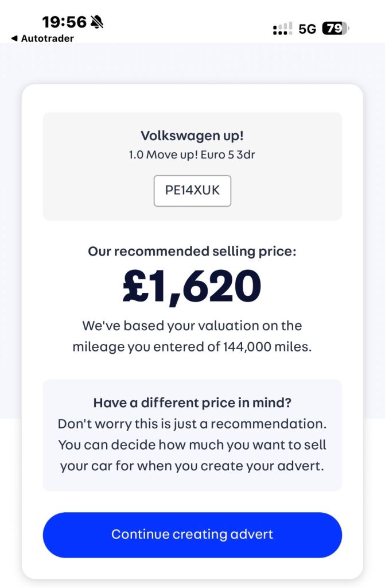Tap the £1,620 recommended price
385x588 pixels.
(192, 287)
